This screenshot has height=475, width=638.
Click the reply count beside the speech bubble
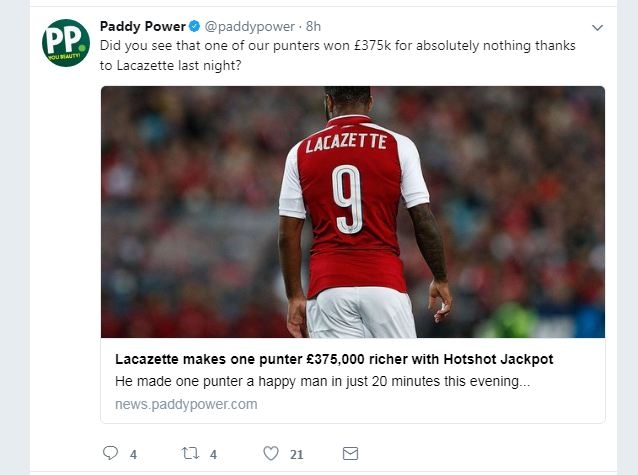click(x=133, y=454)
